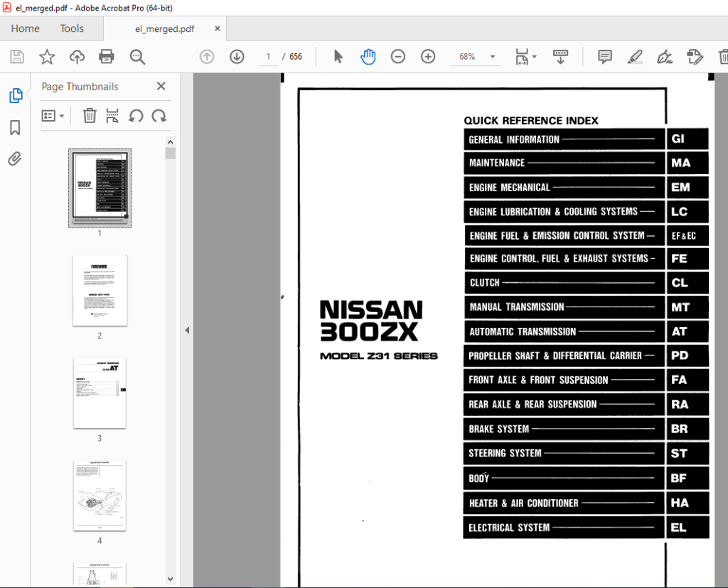
Task: Add a sticky note comment
Action: 605,57
